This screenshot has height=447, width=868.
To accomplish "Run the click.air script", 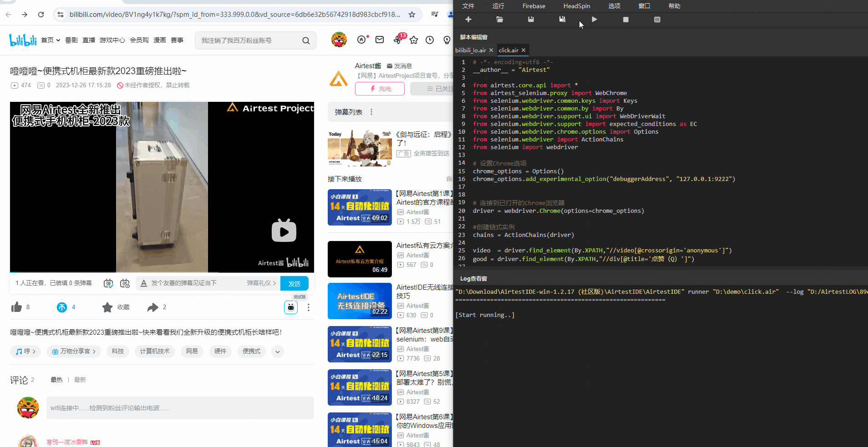I will tap(594, 20).
